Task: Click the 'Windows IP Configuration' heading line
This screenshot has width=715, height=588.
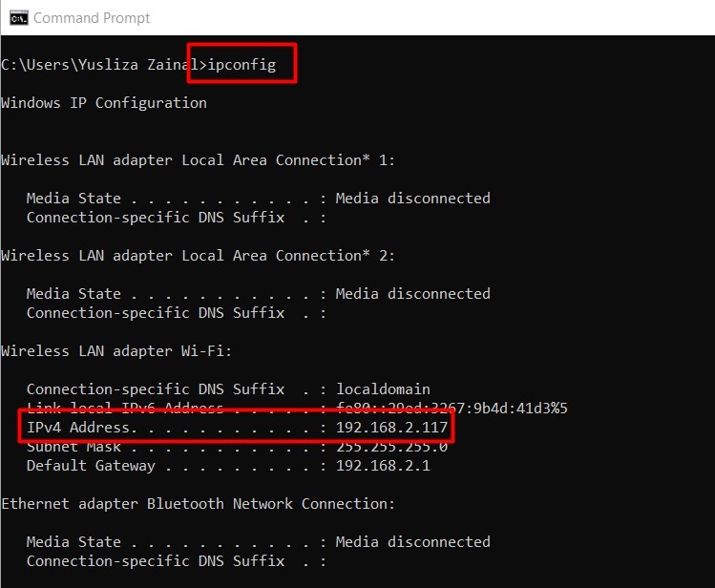Action: click(104, 103)
